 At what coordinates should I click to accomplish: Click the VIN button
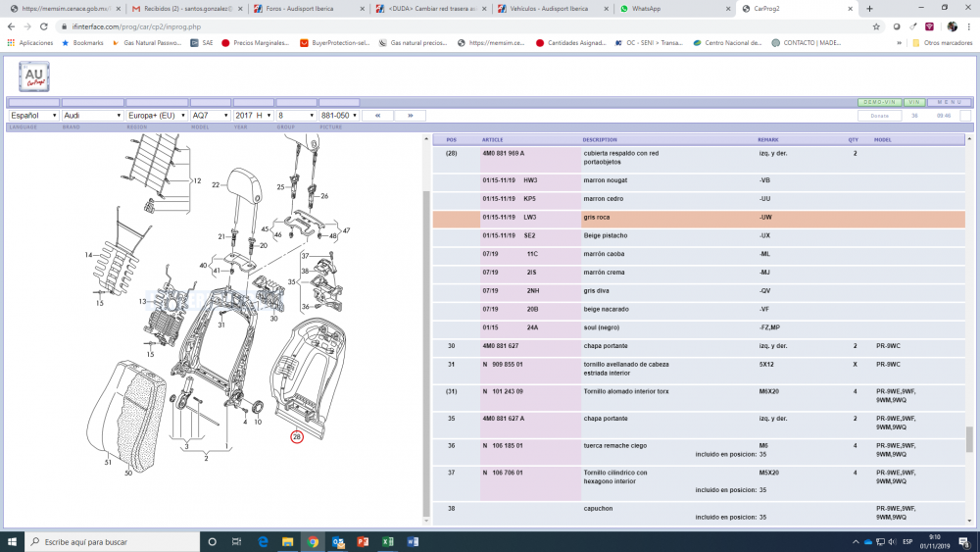[x=914, y=103]
